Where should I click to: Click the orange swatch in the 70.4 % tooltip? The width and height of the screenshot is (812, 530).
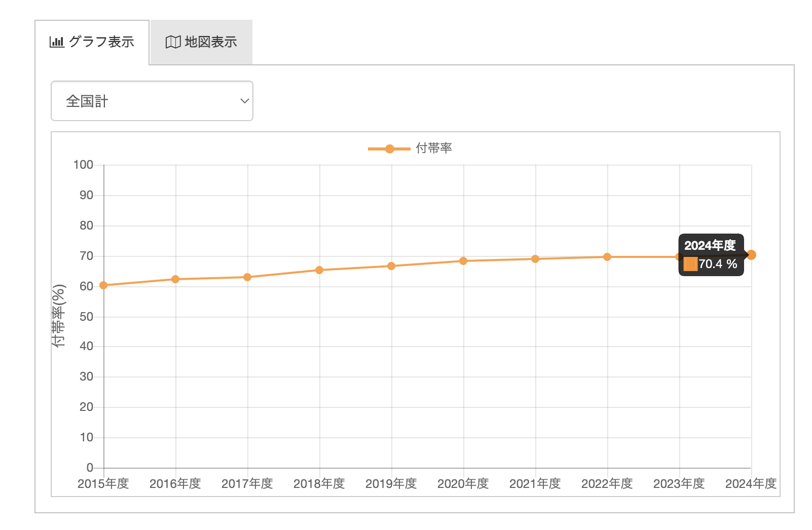click(690, 264)
